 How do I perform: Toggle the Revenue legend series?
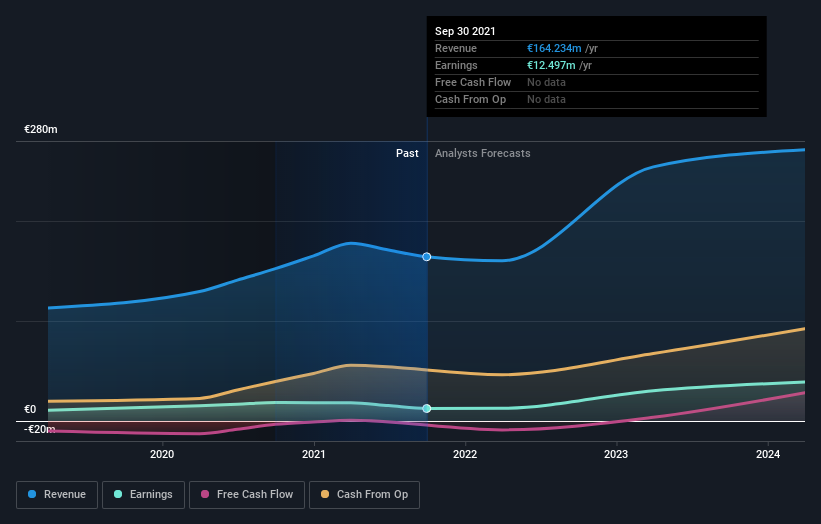[57, 495]
